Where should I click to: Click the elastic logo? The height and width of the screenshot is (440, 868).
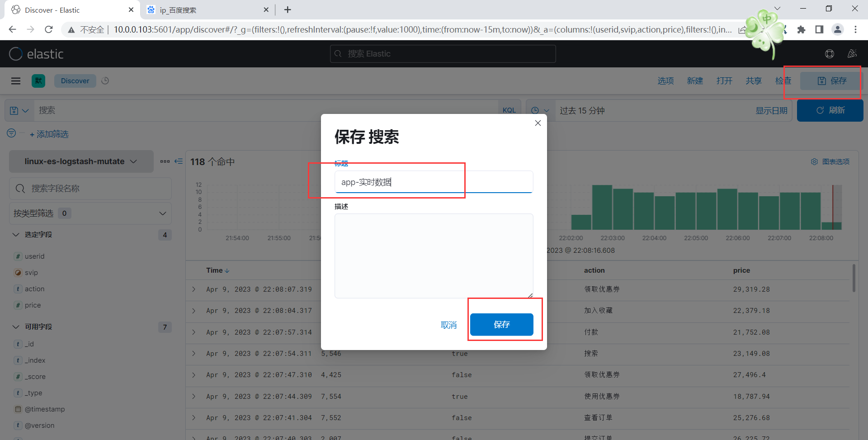36,54
